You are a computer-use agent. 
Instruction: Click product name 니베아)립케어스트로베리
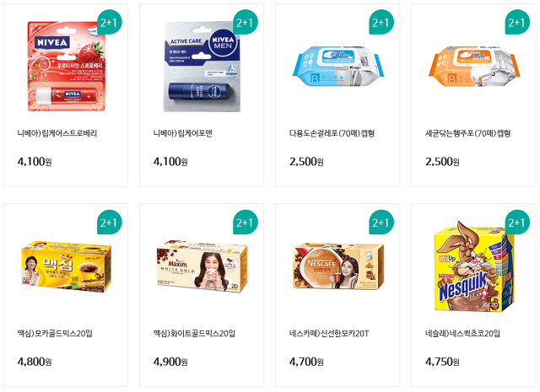click(57, 133)
